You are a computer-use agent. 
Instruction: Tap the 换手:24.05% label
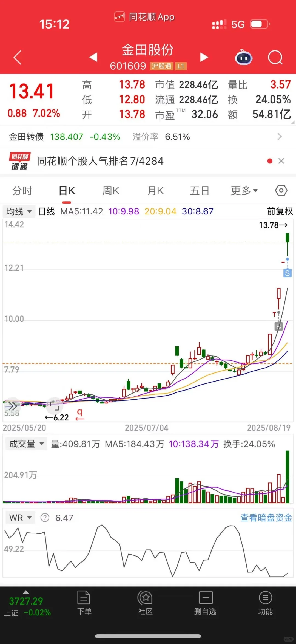point(249,444)
